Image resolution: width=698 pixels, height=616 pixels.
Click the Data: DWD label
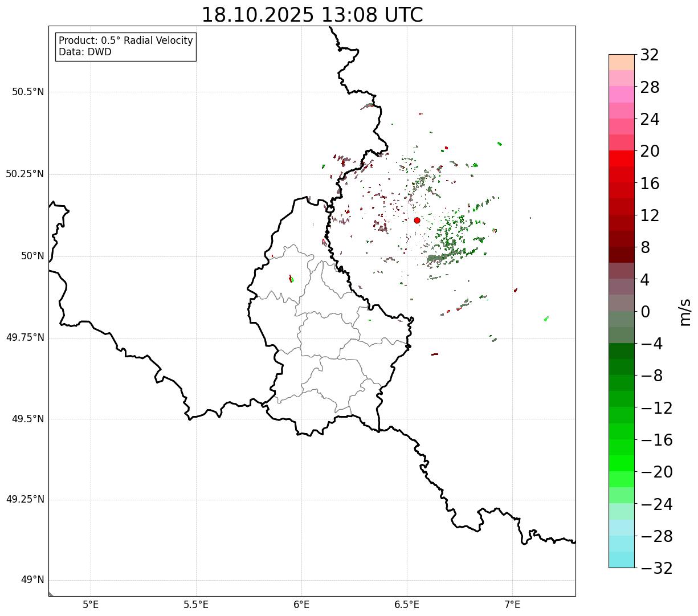[85, 52]
